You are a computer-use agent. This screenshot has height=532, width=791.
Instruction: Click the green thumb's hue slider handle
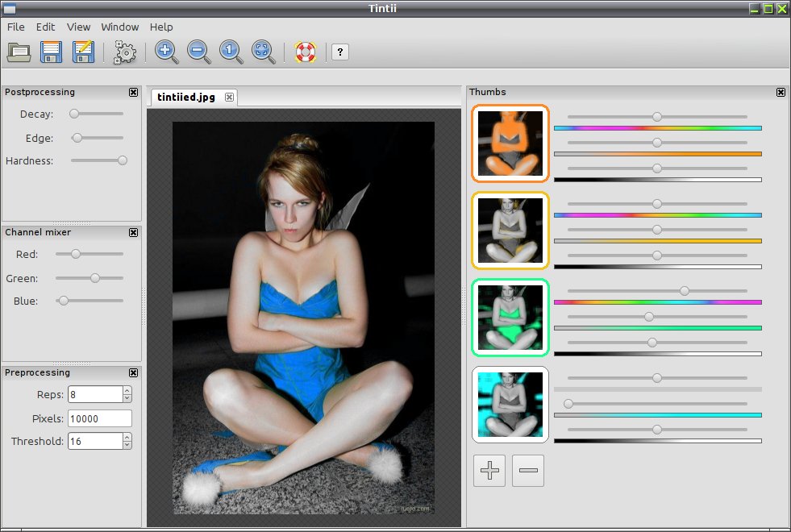(685, 291)
